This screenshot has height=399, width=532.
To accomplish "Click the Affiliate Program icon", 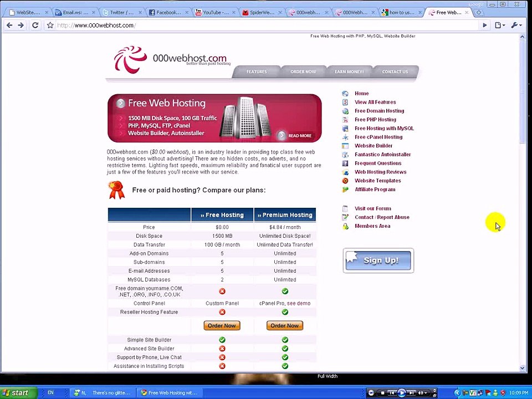I will tap(345, 190).
